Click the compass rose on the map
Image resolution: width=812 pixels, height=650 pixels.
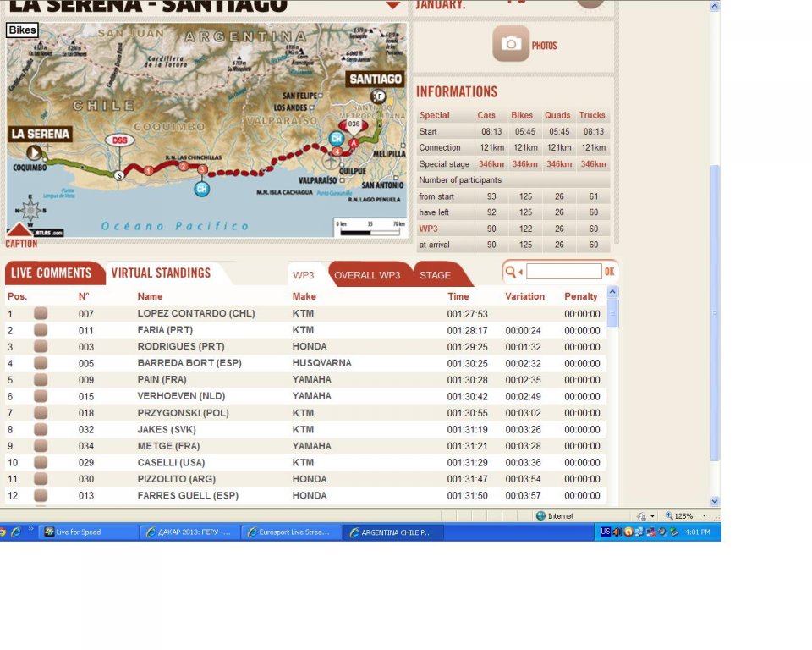click(30, 211)
